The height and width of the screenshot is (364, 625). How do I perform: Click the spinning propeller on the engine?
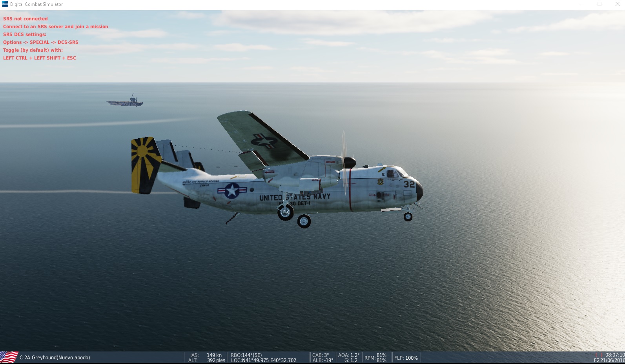(x=345, y=162)
